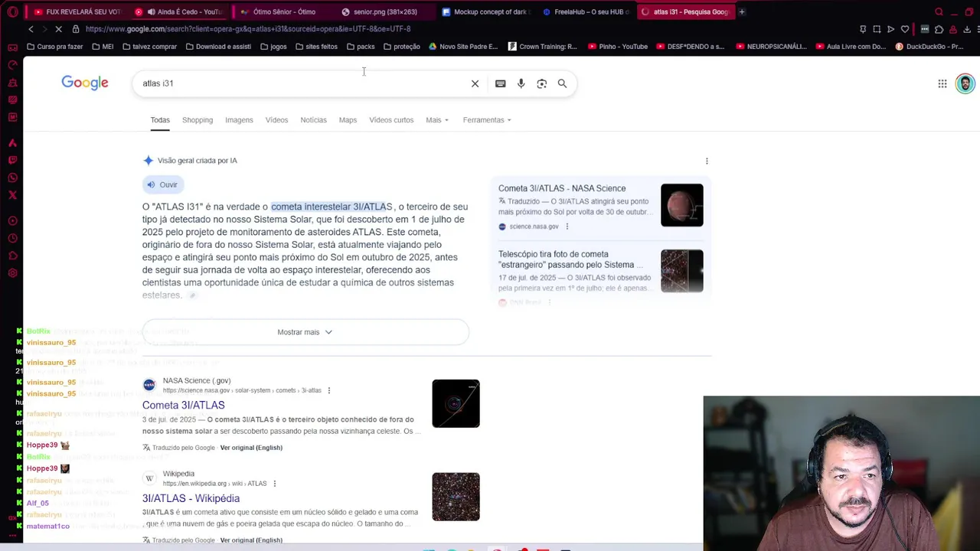980x551 pixels.
Task: Clear the Google search box text
Action: pos(475,83)
